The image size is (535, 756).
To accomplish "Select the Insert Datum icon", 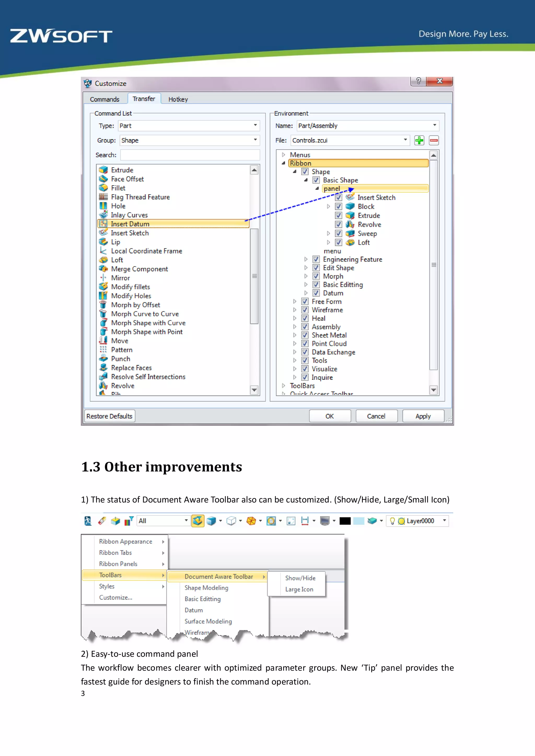I will (x=103, y=223).
